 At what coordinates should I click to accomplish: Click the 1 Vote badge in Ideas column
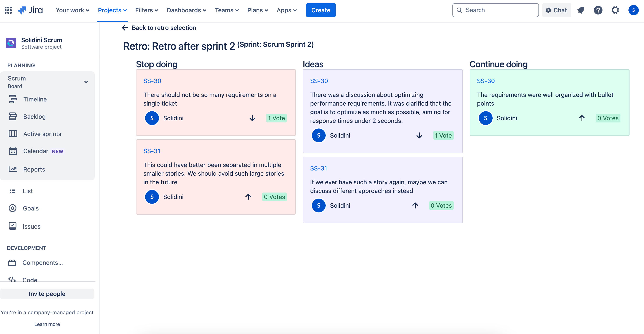click(443, 135)
